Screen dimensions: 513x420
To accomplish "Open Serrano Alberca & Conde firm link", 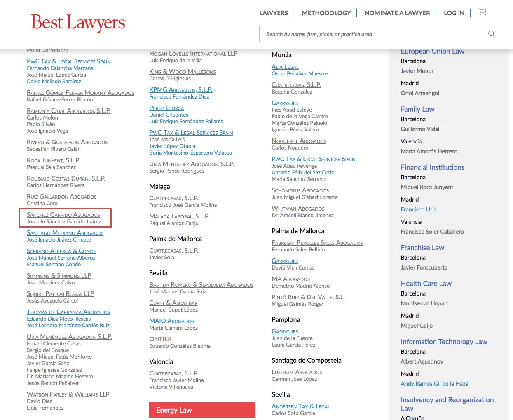I will pos(61,251).
